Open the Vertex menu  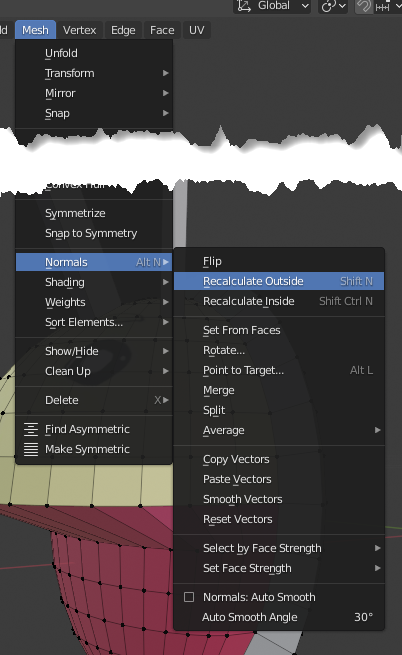pyautogui.click(x=79, y=30)
